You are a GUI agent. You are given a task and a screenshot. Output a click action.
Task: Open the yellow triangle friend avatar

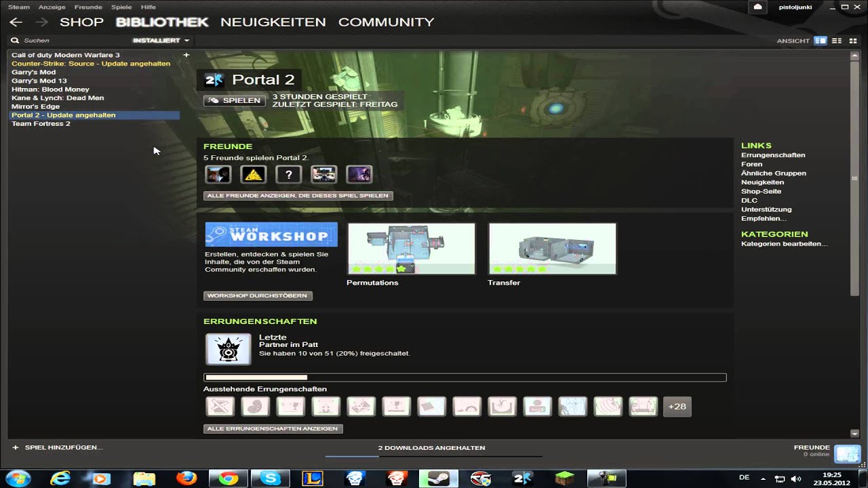pos(253,175)
